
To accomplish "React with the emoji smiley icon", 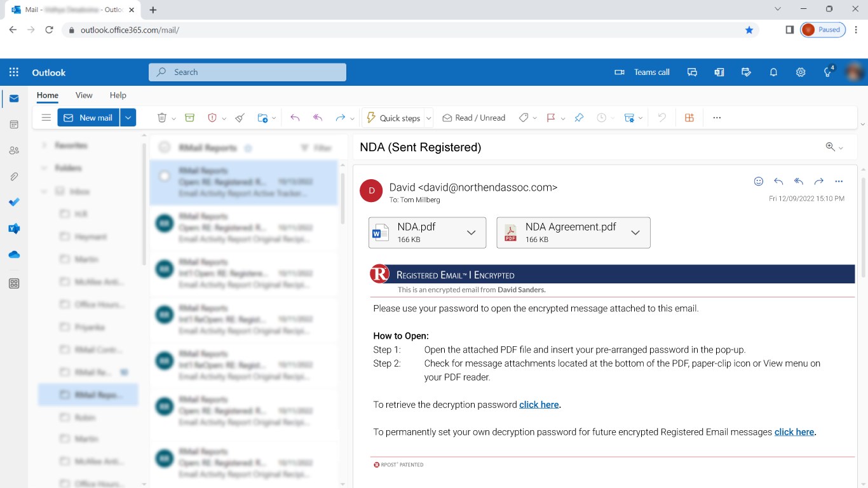I will 758,181.
